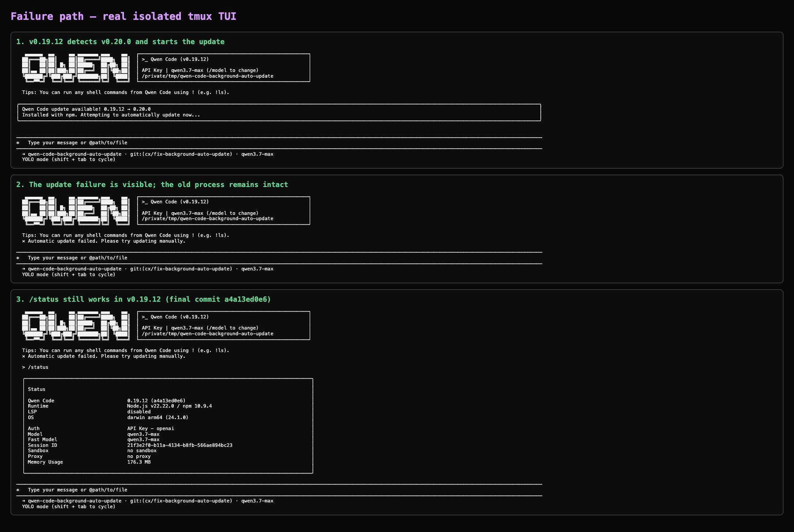
Task: Click "API Key | qwen3.7-max" line in section 3
Action: click(200, 328)
